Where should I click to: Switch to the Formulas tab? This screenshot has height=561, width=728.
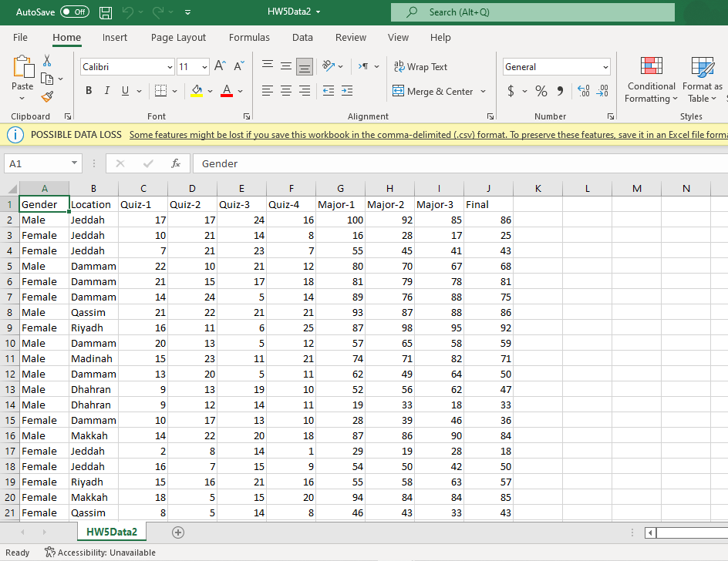click(x=249, y=38)
